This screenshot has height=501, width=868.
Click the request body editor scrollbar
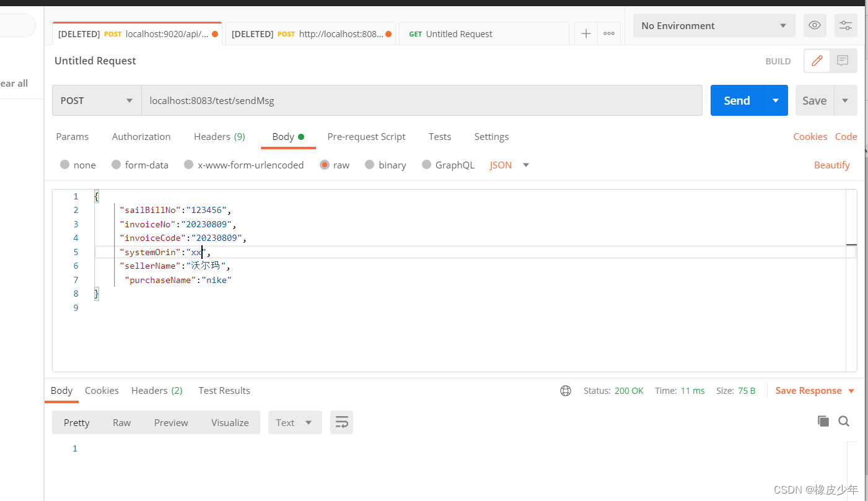[x=851, y=280]
